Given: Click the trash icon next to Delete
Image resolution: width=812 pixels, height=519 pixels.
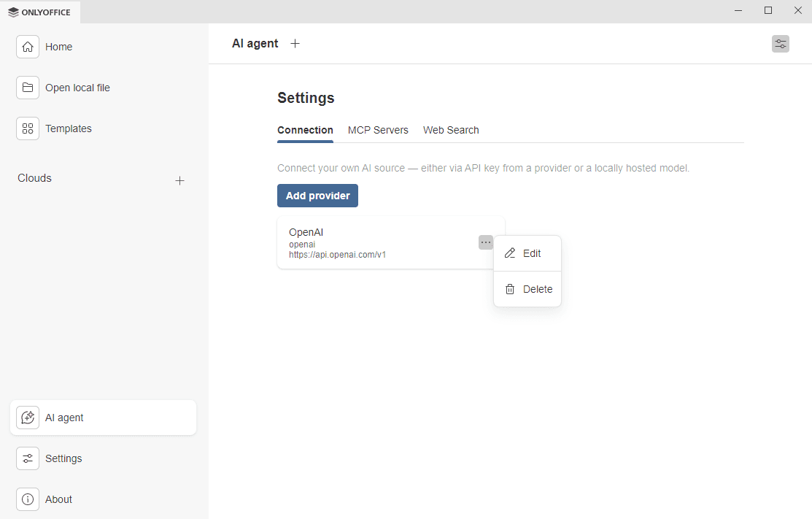Looking at the screenshot, I should point(509,289).
